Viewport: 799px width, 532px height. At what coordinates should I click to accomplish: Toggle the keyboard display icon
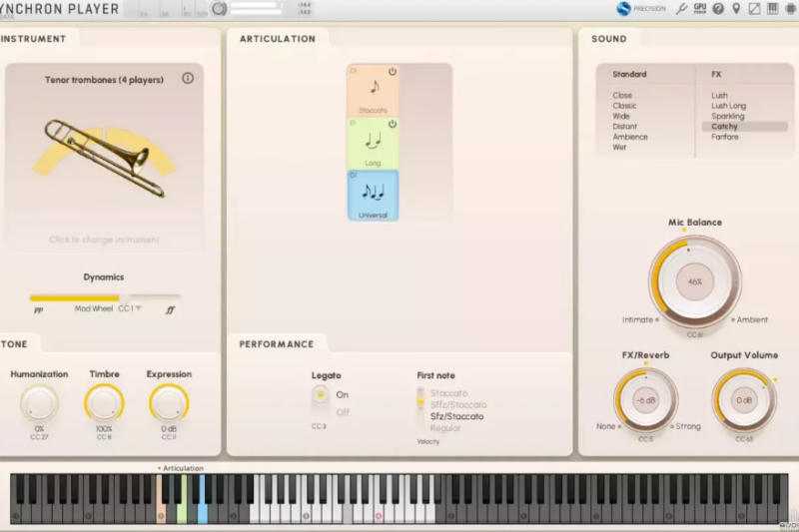[x=772, y=9]
